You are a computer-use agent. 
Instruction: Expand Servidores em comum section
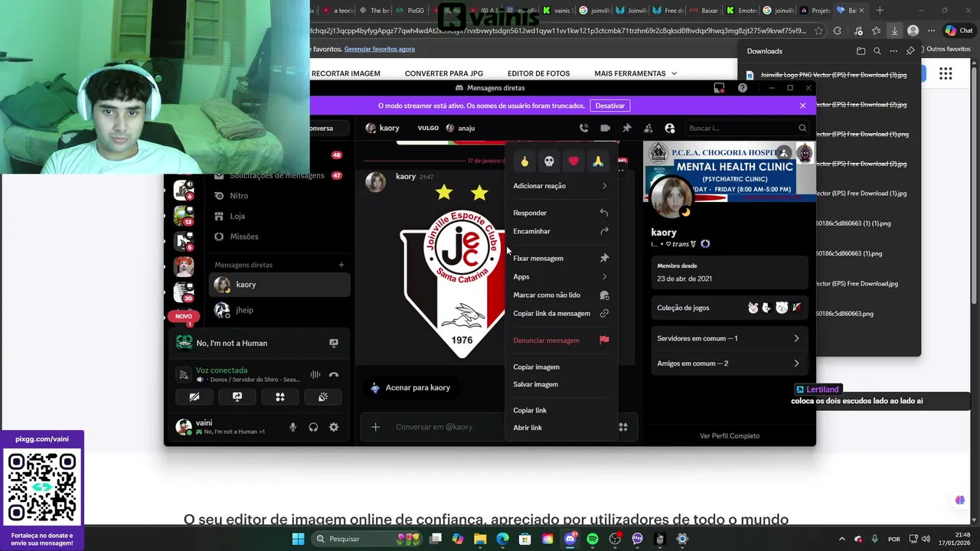728,338
